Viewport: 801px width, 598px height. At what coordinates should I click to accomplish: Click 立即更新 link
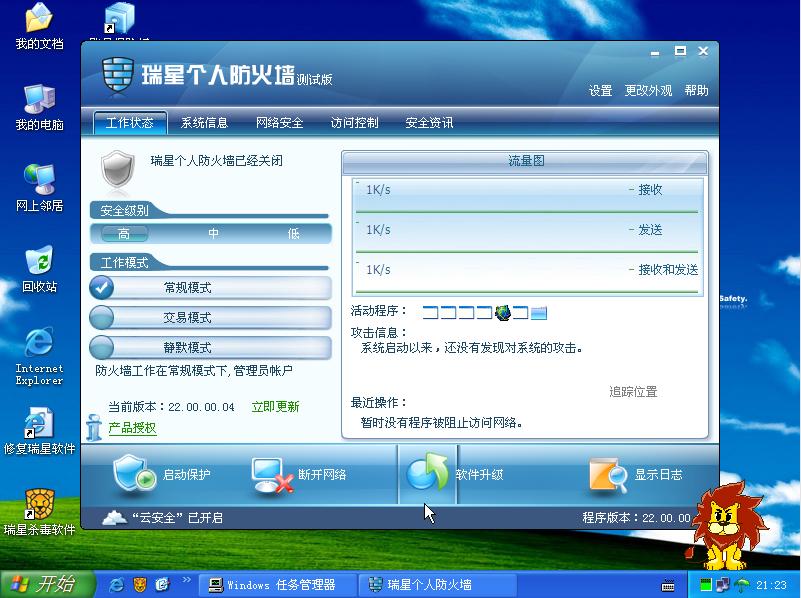pos(275,406)
